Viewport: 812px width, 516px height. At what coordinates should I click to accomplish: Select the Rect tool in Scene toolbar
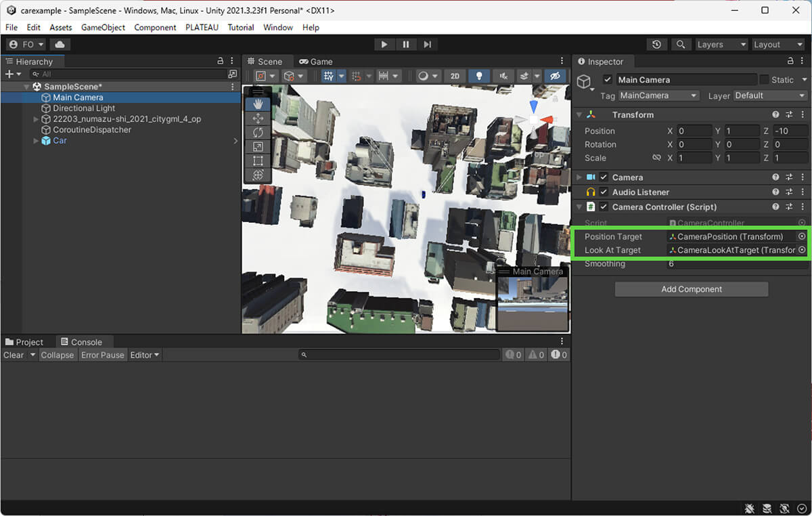(x=258, y=160)
